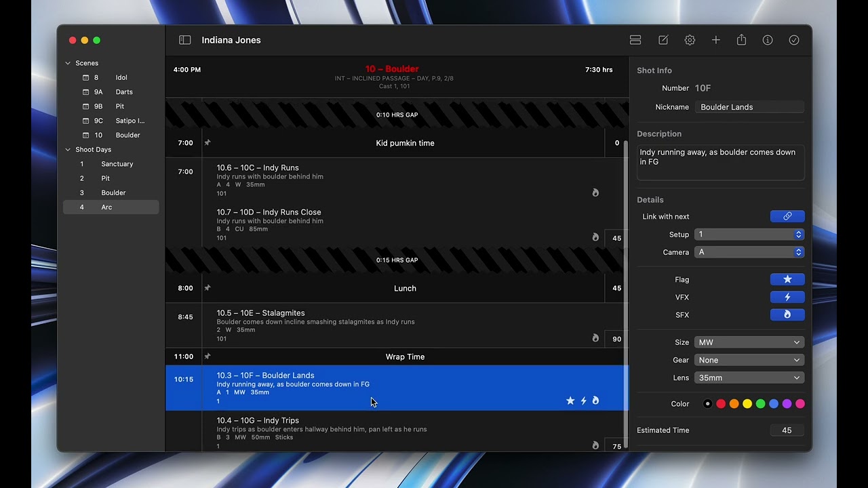Open the stacked list view icon
This screenshot has height=488, width=868.
[635, 40]
